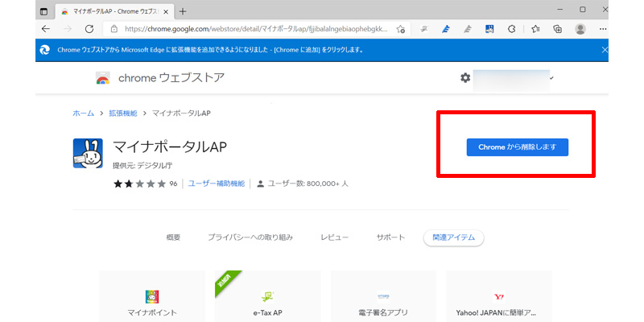
Task: Click the two-star rating
Action: tap(139, 184)
